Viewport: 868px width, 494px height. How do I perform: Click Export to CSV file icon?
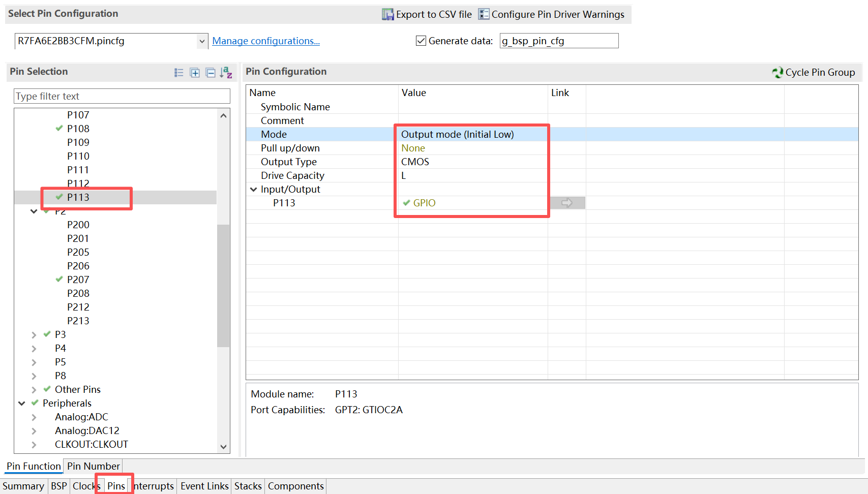click(388, 14)
